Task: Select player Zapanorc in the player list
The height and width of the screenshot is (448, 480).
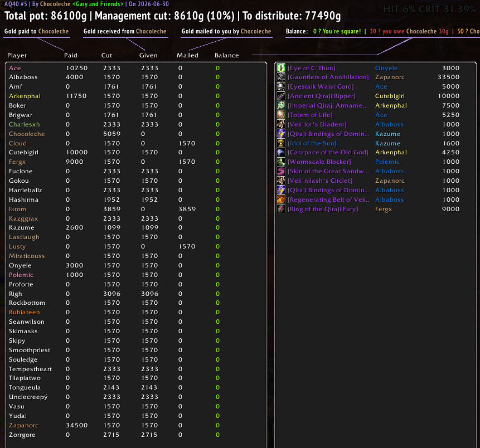Action: click(x=23, y=425)
